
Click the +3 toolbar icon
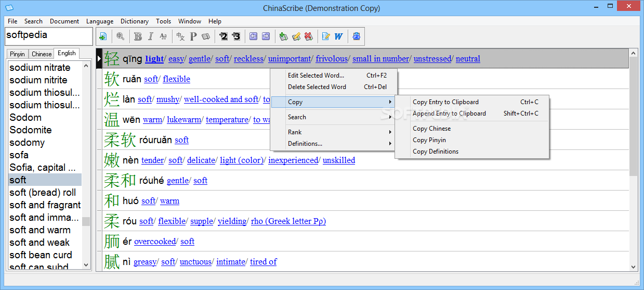pos(236,36)
